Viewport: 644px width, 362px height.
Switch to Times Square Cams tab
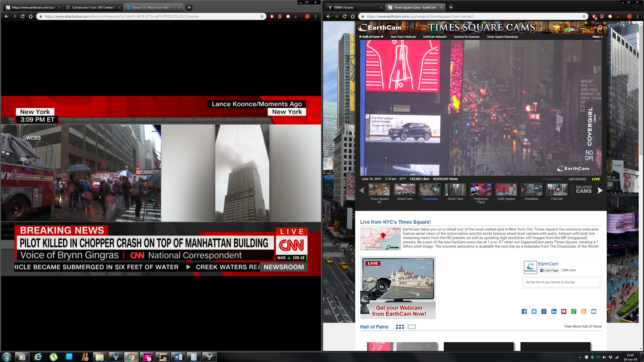pos(415,8)
